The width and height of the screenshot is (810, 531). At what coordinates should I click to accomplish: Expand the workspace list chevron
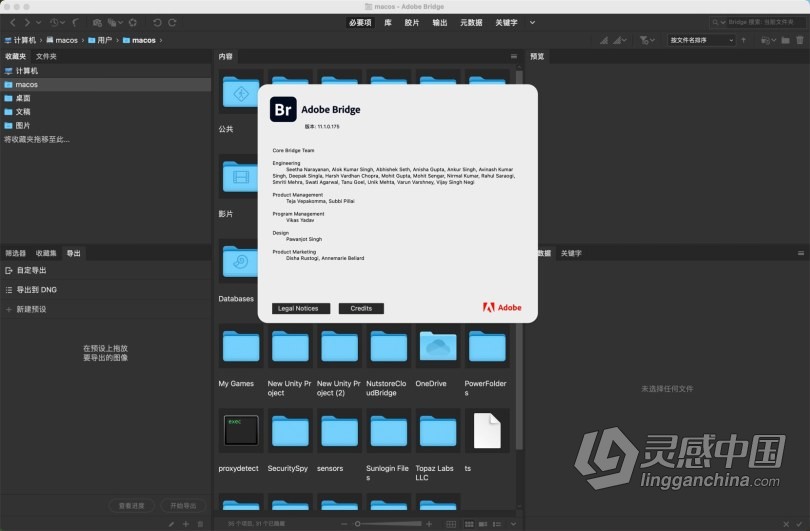coord(532,23)
